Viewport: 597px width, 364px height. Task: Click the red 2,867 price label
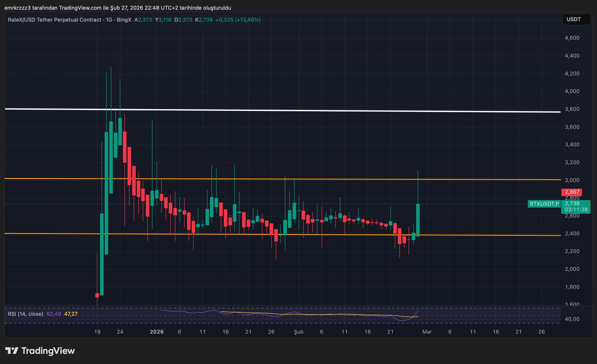(x=571, y=192)
